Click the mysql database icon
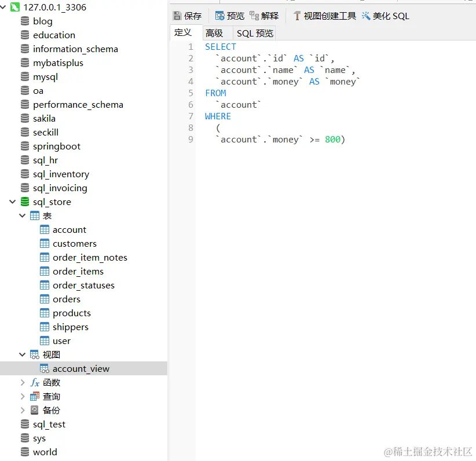Screen dimensions: 476x461 tap(25, 76)
